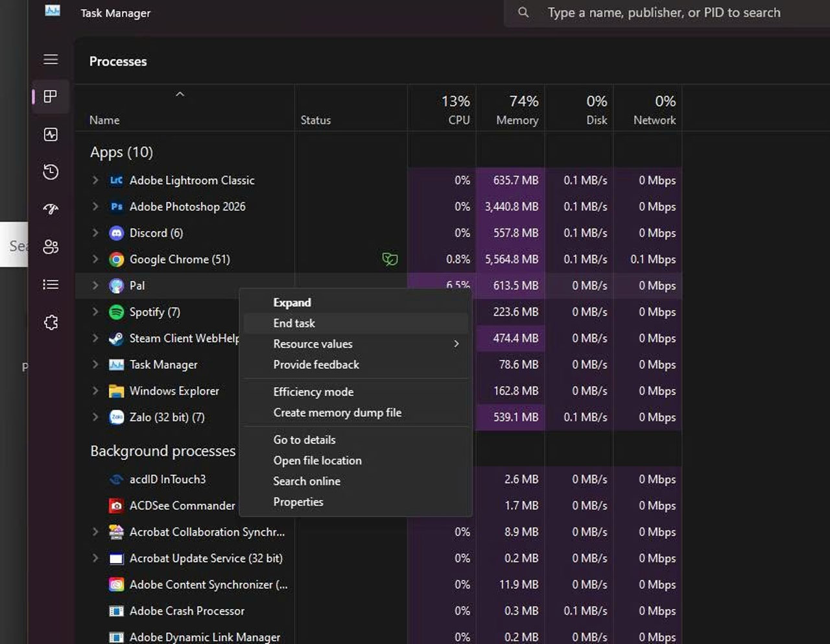830x644 pixels.
Task: Open the Users panel sidebar icon
Action: point(51,246)
